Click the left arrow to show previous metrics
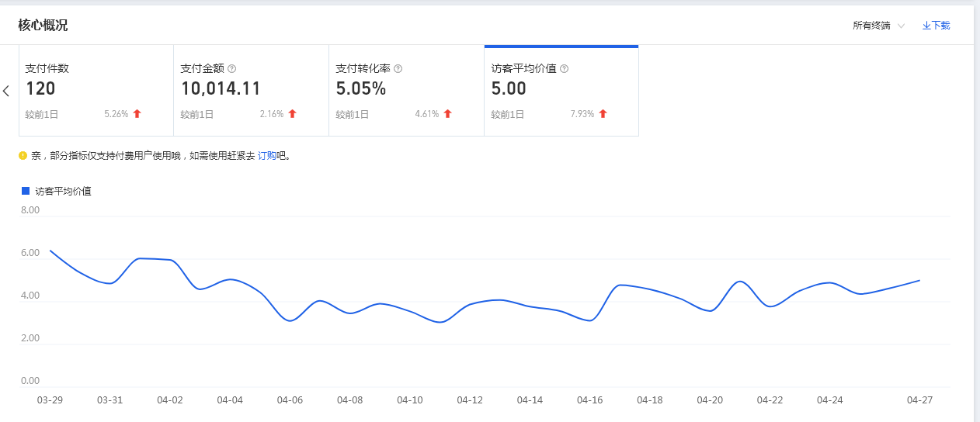 coord(6,91)
